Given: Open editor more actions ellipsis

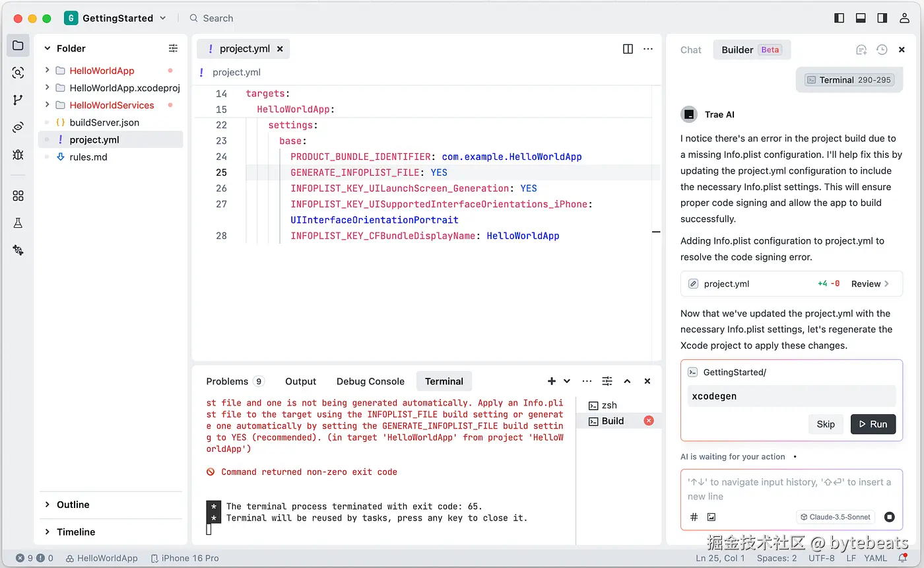Looking at the screenshot, I should 648,49.
